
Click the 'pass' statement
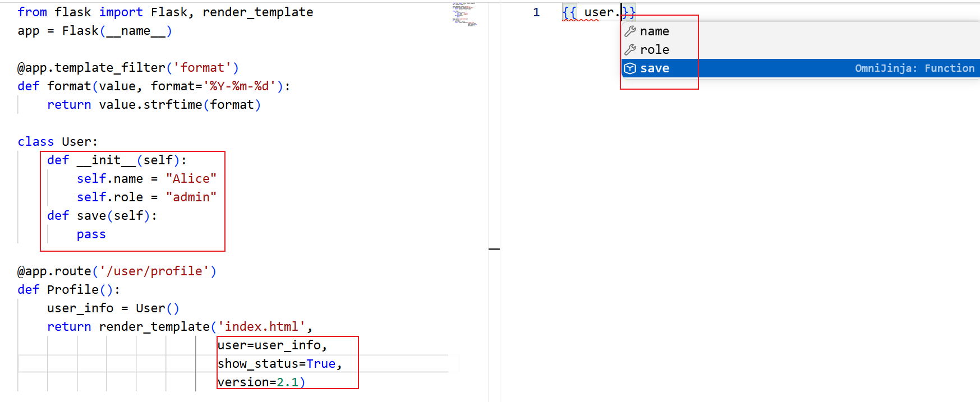(91, 234)
